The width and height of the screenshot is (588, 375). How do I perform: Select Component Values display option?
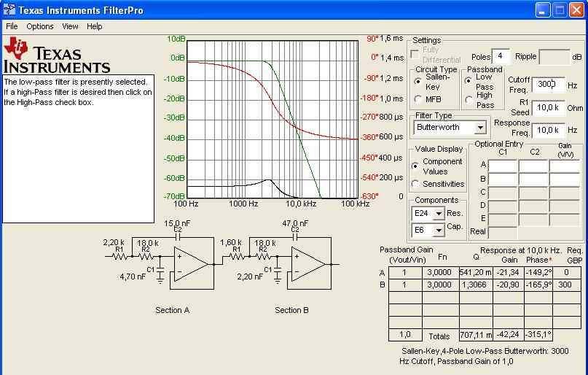tap(415, 166)
